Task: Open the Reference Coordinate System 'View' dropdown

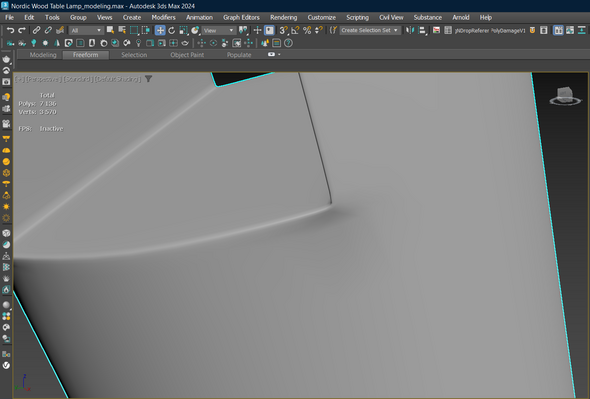Action: pos(219,30)
